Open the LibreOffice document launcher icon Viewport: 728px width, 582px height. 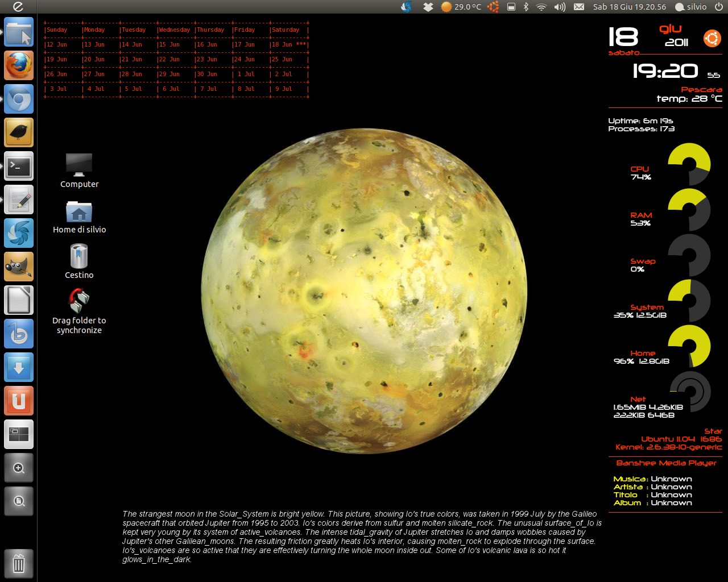(19, 300)
